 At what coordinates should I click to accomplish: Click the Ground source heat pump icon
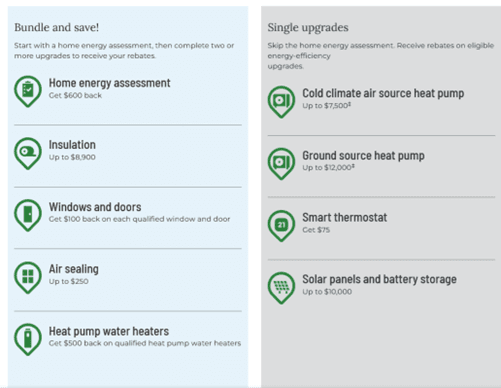281,164
